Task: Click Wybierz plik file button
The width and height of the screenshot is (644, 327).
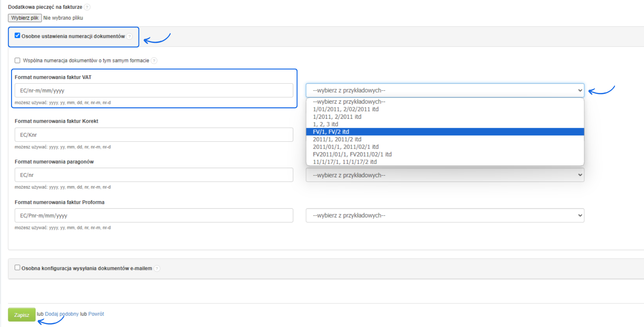Action: click(x=25, y=18)
